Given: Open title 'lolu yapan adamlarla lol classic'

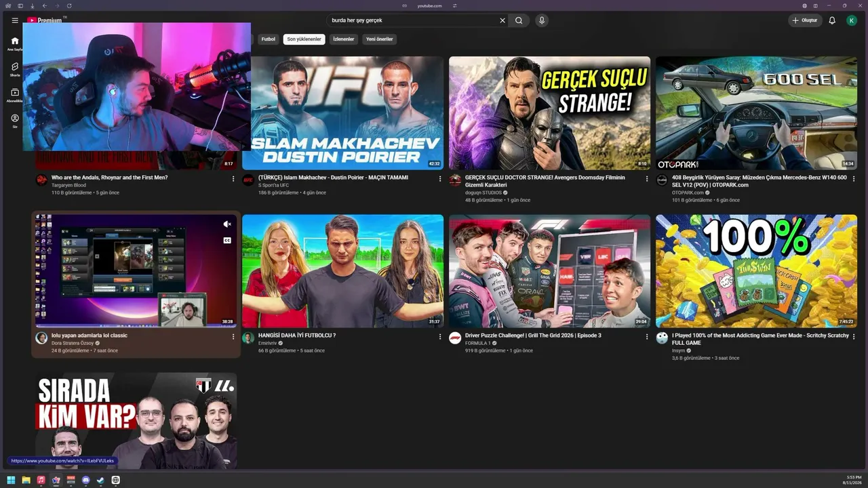Looking at the screenshot, I should coord(90,335).
